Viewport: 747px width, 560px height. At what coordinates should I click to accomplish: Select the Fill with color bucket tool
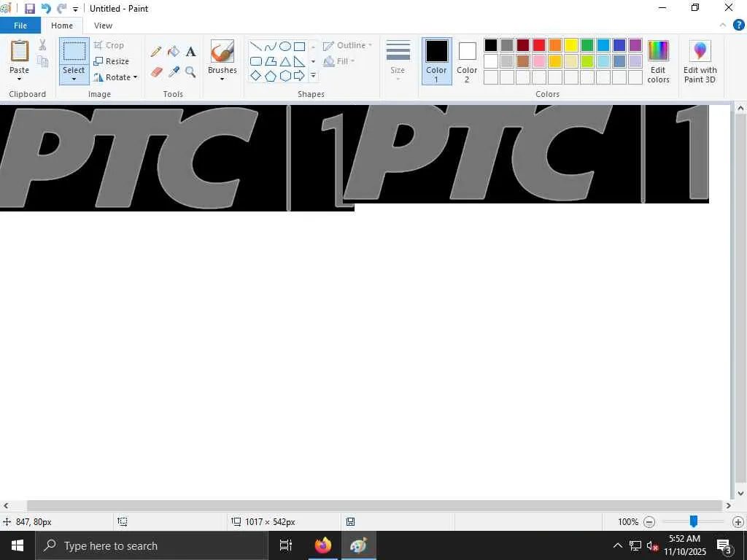(x=174, y=52)
